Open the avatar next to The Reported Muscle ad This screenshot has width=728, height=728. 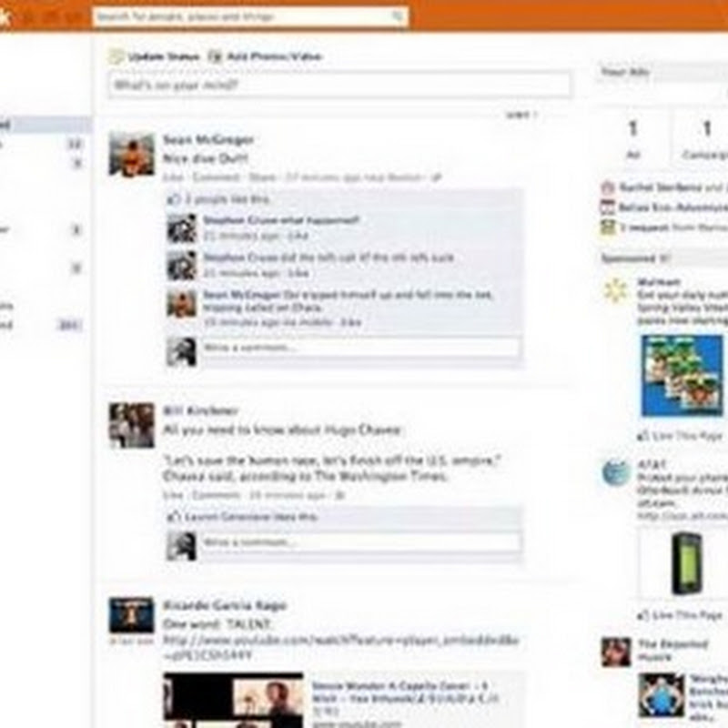pos(616,652)
